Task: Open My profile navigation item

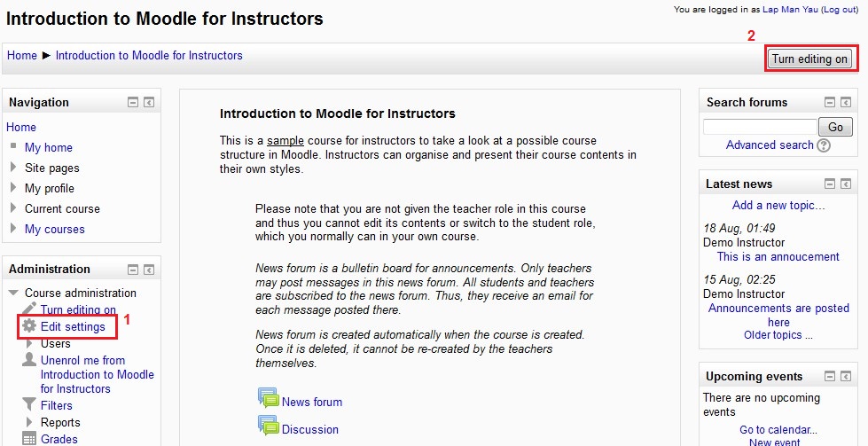Action: [x=50, y=188]
